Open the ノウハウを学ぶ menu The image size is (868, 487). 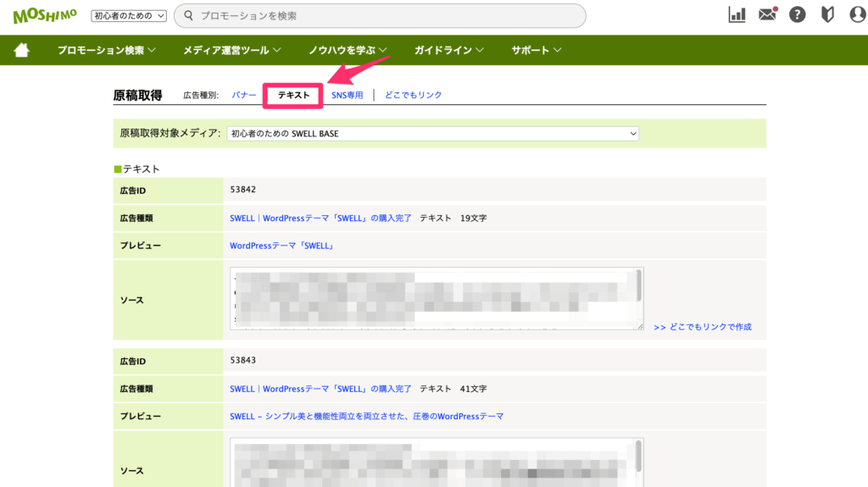[348, 50]
